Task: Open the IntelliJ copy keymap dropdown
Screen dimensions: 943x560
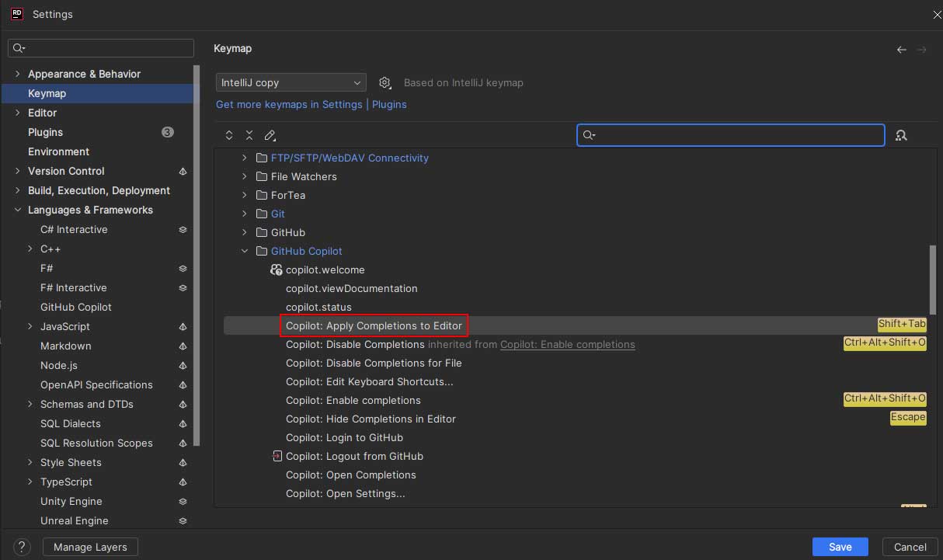Action: coord(291,82)
